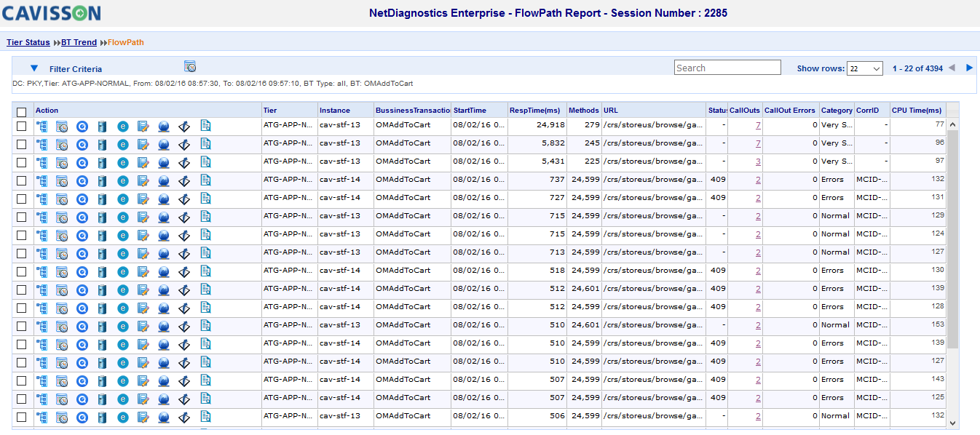
Task: Open the document report icon in the 713 ms row
Action: 205,252
